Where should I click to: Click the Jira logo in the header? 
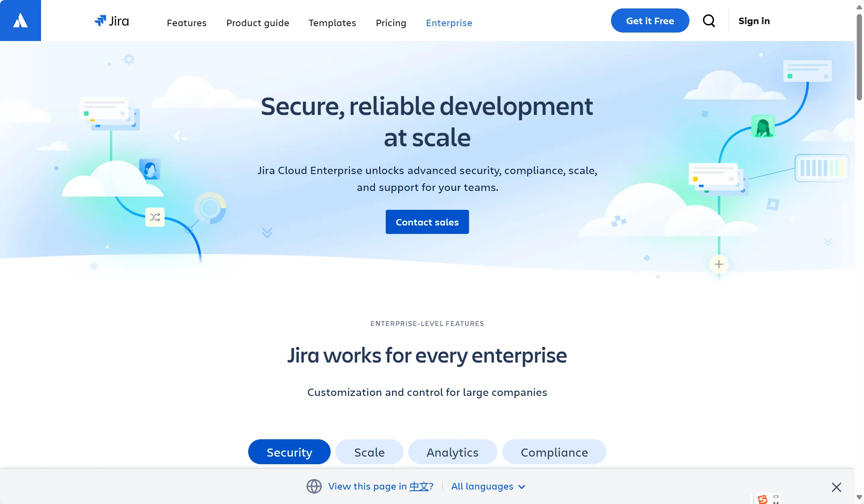click(x=112, y=20)
